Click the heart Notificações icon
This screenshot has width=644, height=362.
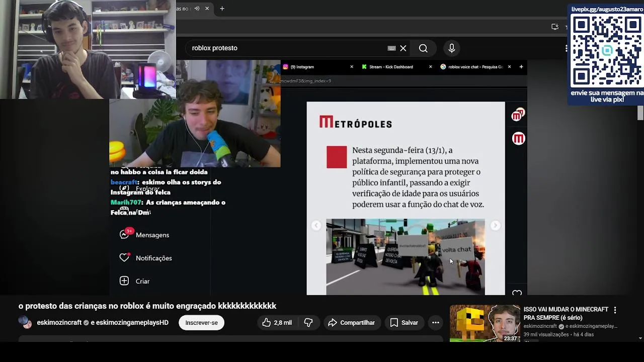[124, 258]
